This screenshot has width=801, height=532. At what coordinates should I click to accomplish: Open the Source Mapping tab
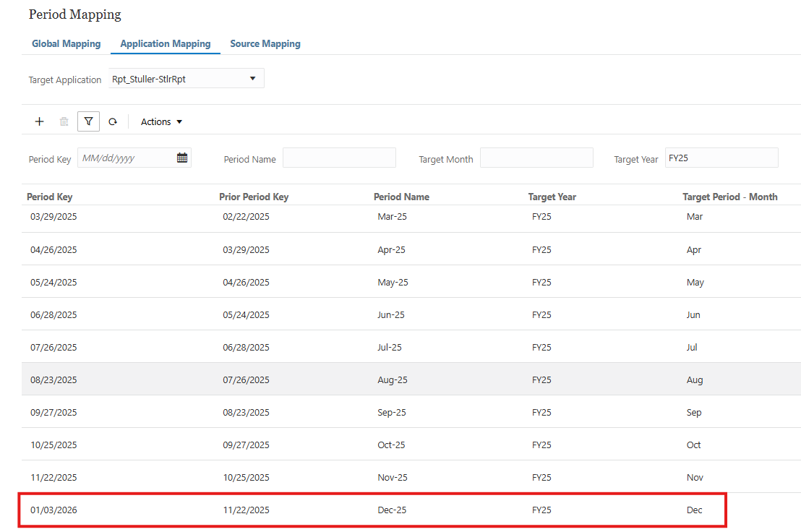(x=265, y=44)
